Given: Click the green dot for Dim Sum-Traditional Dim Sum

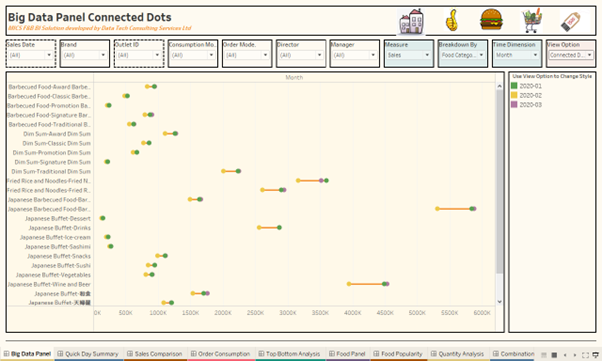Looking at the screenshot, I should (x=238, y=171).
